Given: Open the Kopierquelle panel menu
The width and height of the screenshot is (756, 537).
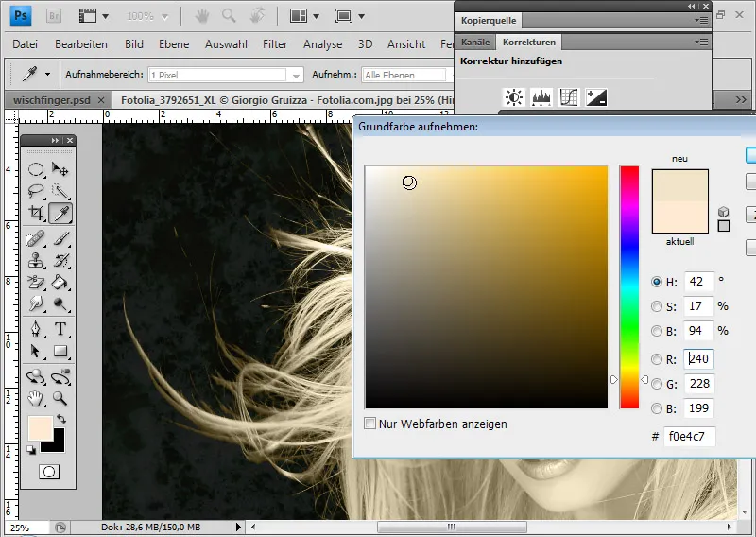Looking at the screenshot, I should [x=701, y=20].
